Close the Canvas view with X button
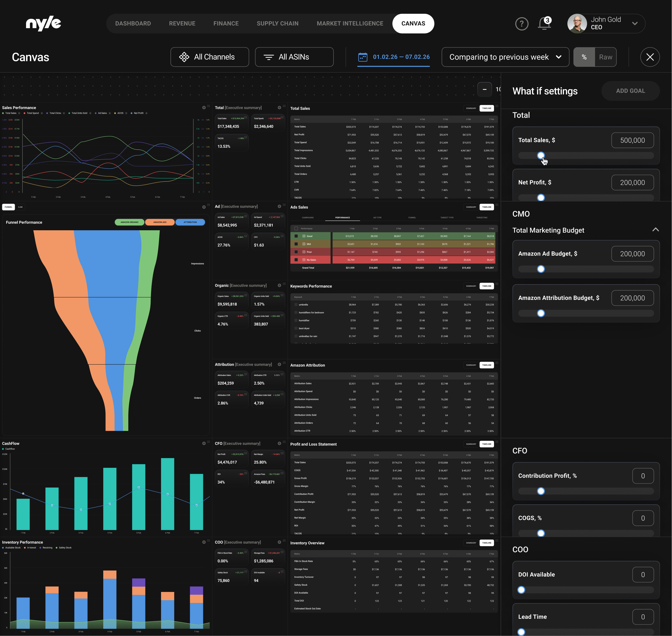Screen dimensions: 672x636 [650, 57]
